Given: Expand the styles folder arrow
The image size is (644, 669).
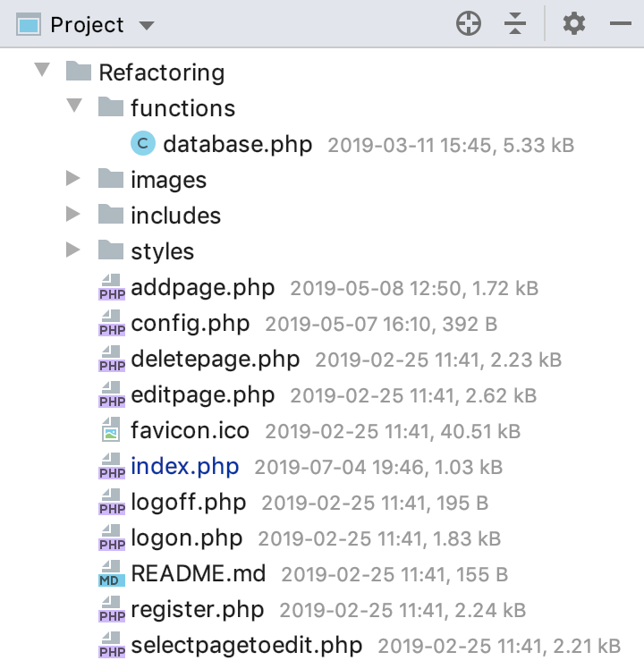Looking at the screenshot, I should [72, 250].
